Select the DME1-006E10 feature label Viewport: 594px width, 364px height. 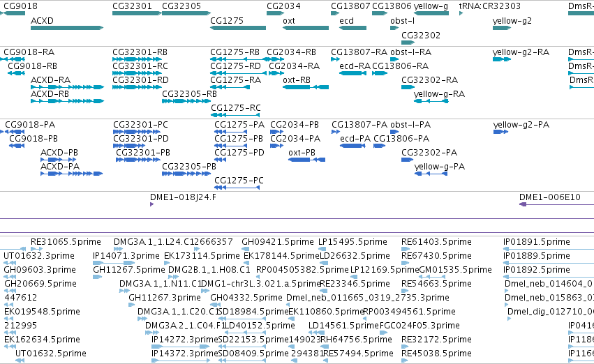(x=550, y=197)
